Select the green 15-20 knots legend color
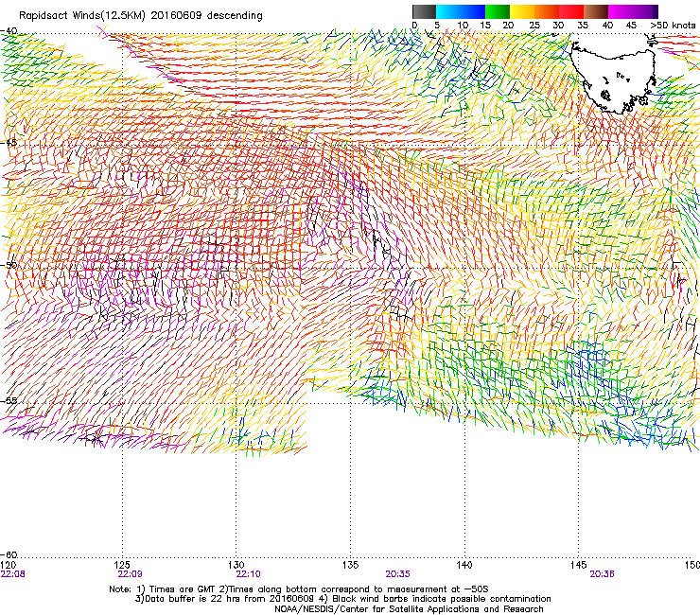 [x=498, y=11]
